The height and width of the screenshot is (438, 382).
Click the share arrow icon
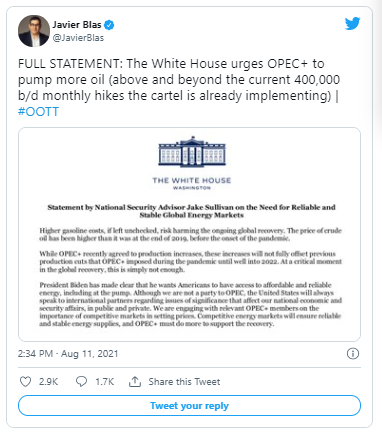point(135,381)
